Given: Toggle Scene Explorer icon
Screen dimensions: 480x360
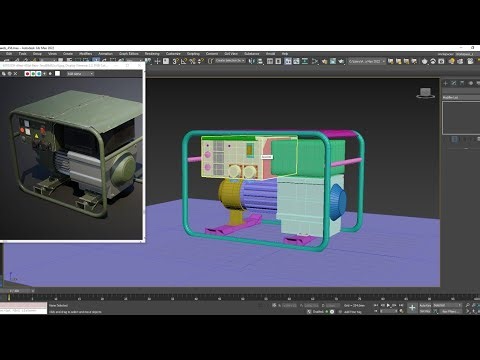Looking at the screenshot, I should [270, 61].
